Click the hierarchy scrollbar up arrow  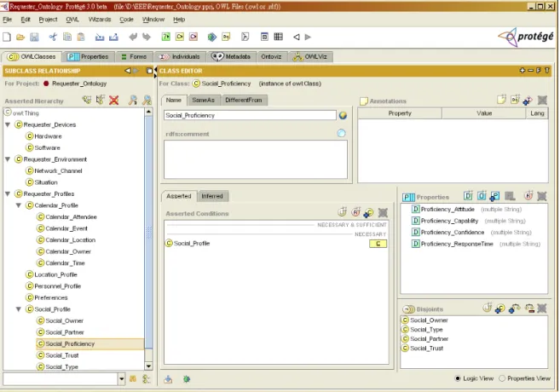148,112
